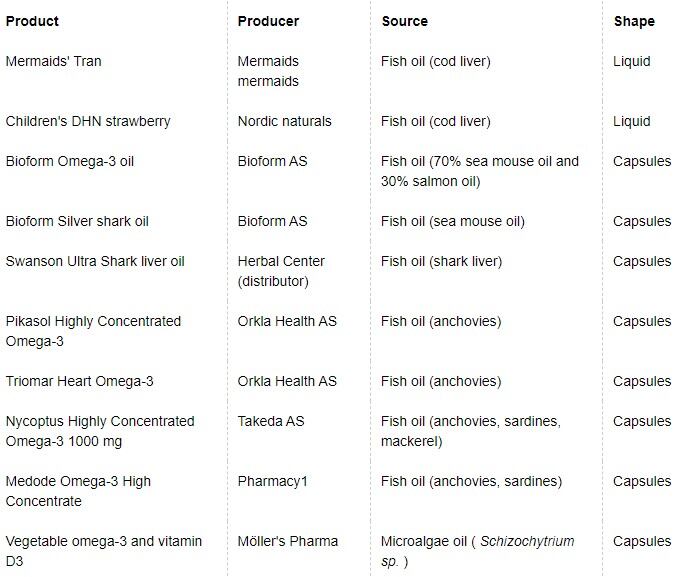Viewport: 681px width, 577px height.
Task: Click the Takeda AS producer cell
Action: pyautogui.click(x=271, y=421)
